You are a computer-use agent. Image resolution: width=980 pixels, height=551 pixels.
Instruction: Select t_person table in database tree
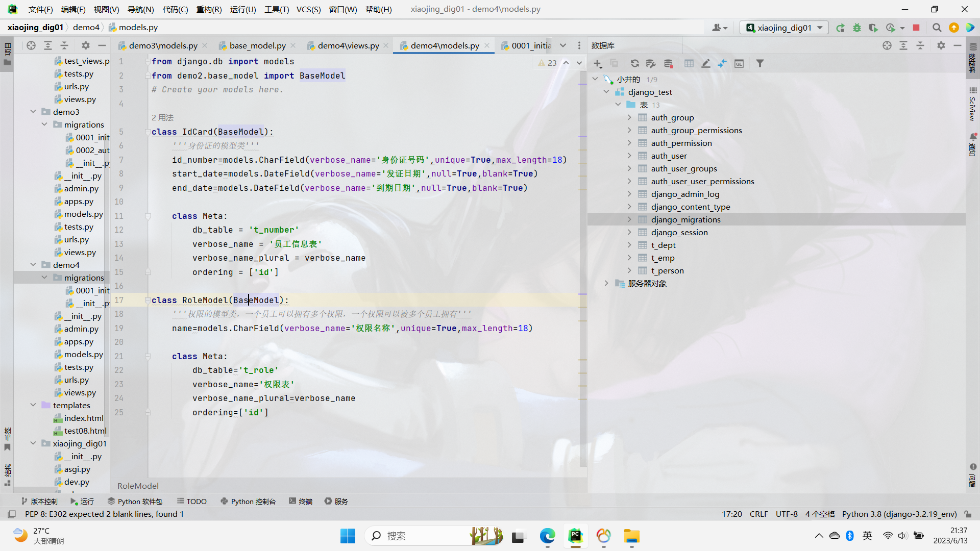(667, 270)
